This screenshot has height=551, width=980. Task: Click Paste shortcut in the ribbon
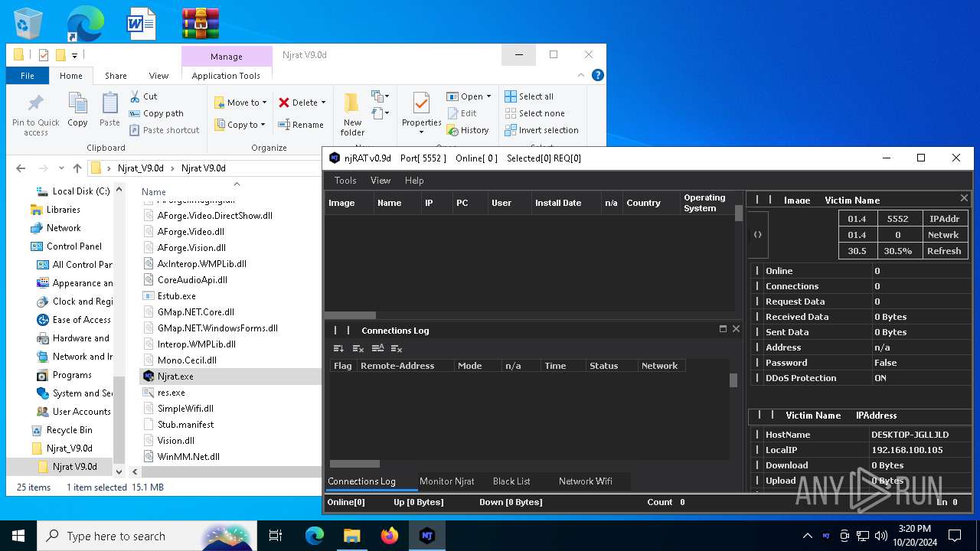164,130
